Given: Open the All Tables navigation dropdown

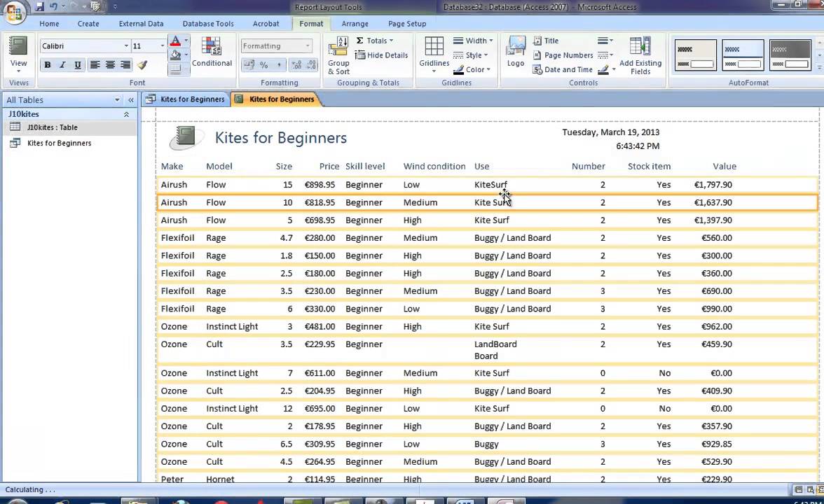Looking at the screenshot, I should pyautogui.click(x=117, y=99).
